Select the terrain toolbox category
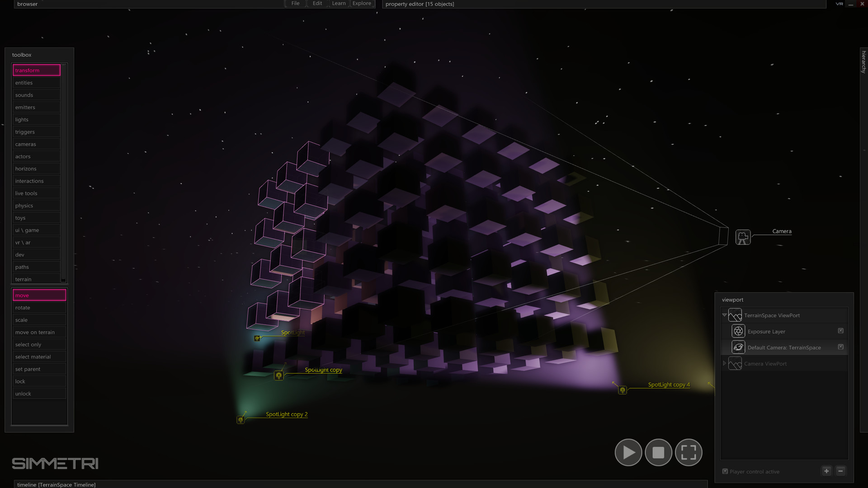 [x=36, y=279]
